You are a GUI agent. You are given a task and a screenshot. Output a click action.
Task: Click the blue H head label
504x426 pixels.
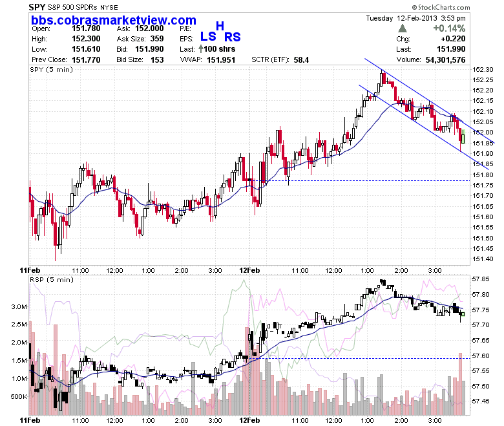pos(220,26)
